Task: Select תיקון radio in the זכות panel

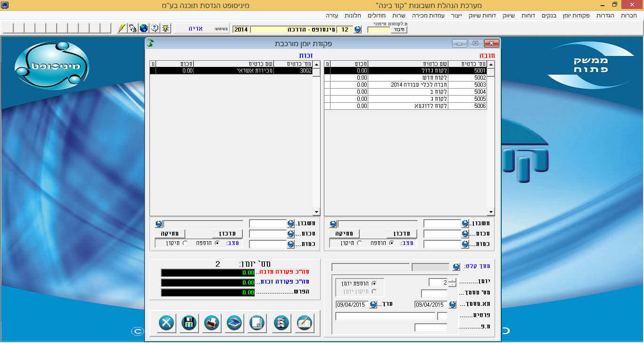Action: (185, 243)
